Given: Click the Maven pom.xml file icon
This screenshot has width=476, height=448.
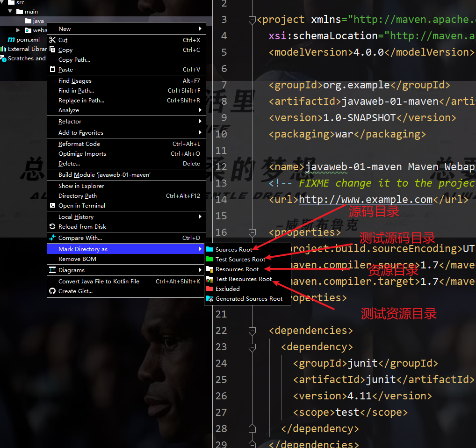Looking at the screenshot, I should click(x=11, y=39).
